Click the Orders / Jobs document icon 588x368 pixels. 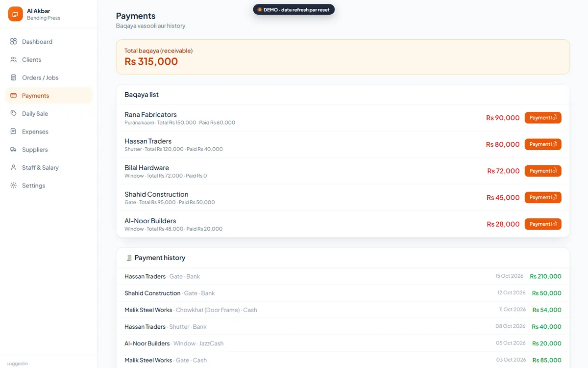tap(13, 78)
